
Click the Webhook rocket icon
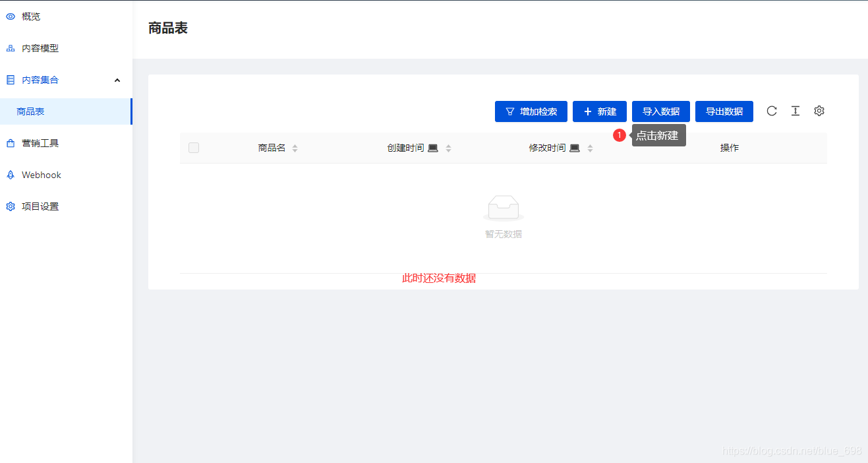click(x=11, y=175)
